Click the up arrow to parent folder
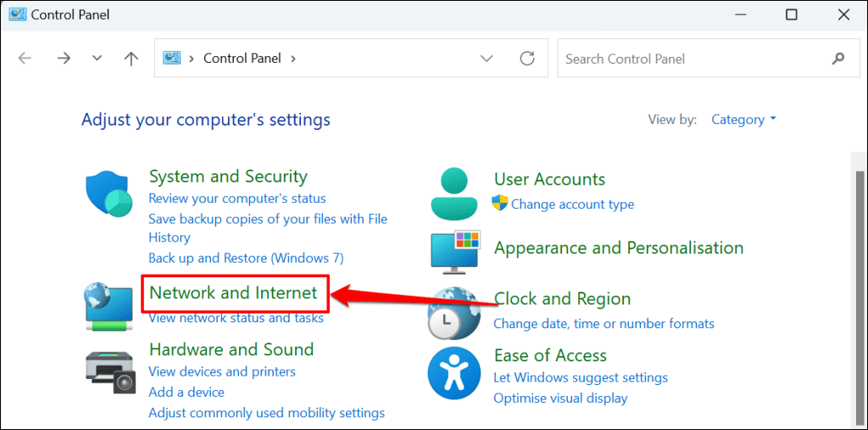Image resolution: width=868 pixels, height=430 pixels. tap(131, 59)
